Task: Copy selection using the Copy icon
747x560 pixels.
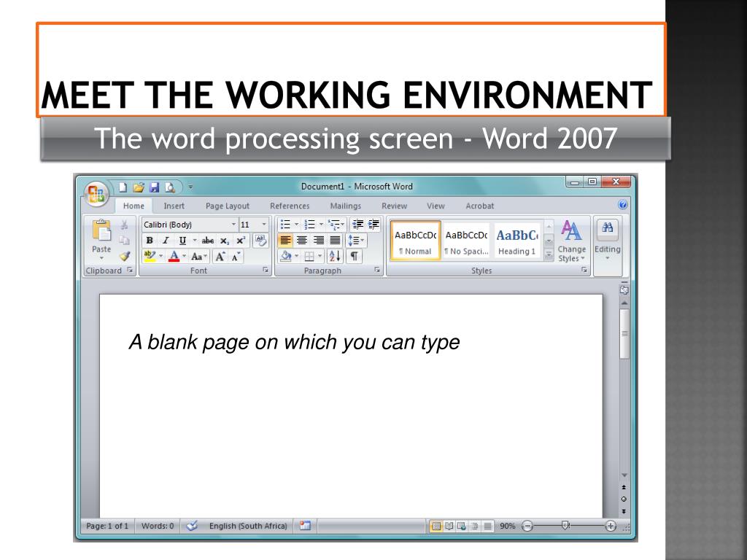Action: (x=124, y=241)
